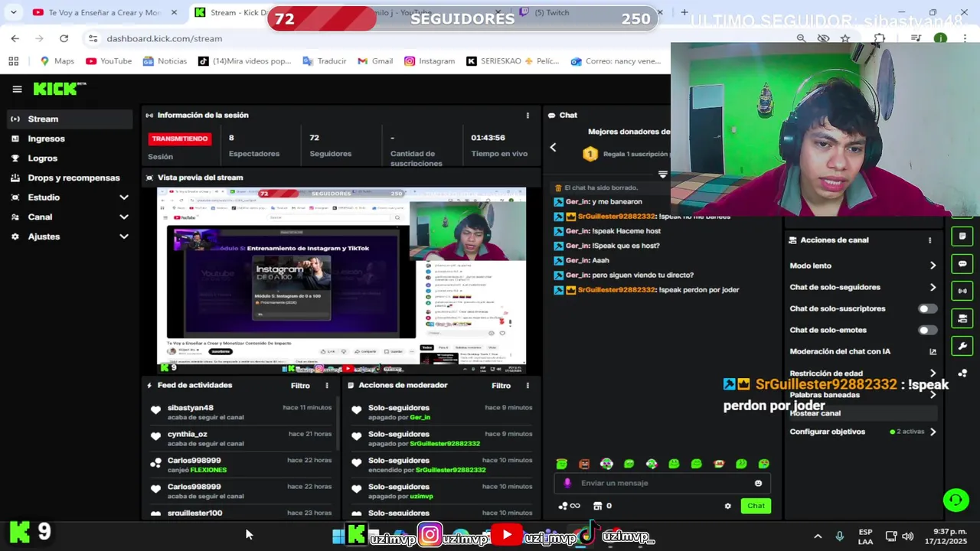The width and height of the screenshot is (980, 551).
Task: Go back in browser navigation
Action: [15, 38]
